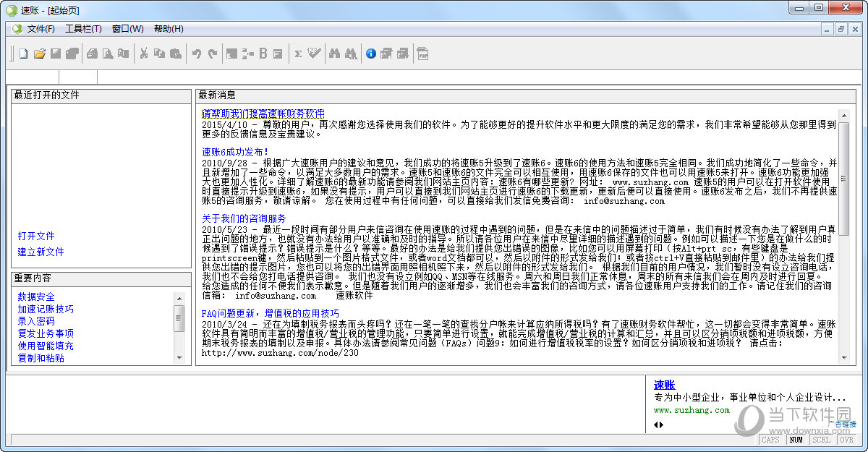Click down arrow of 重要内容 list scrollbar

coord(179,357)
